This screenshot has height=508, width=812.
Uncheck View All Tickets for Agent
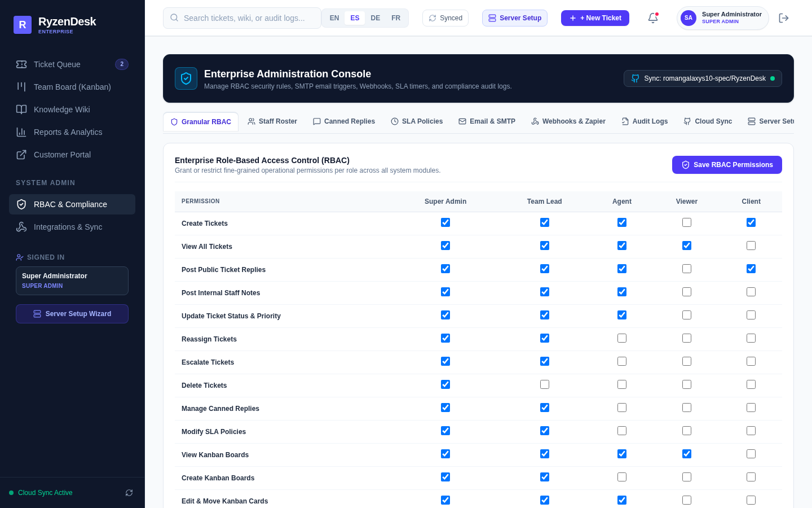point(622,246)
